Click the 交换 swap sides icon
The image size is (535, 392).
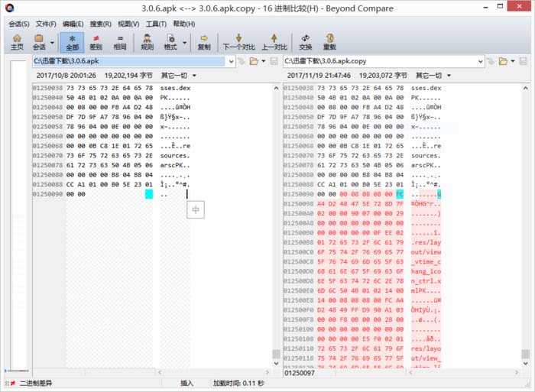306,42
